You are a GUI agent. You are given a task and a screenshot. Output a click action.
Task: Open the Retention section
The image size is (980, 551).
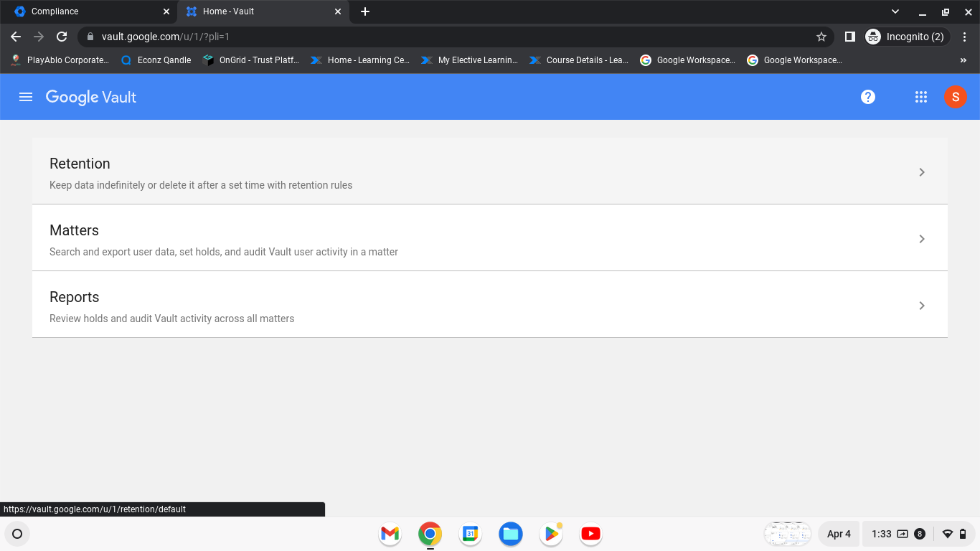coord(490,171)
